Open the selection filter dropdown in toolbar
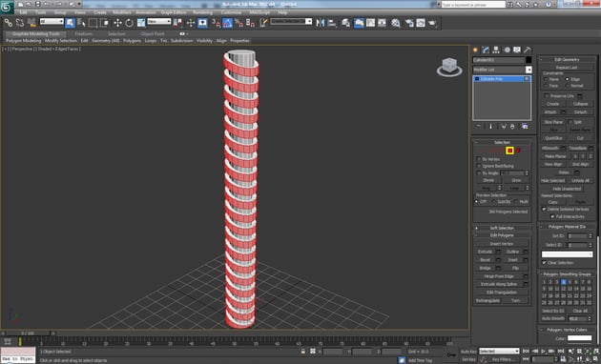 pos(52,22)
